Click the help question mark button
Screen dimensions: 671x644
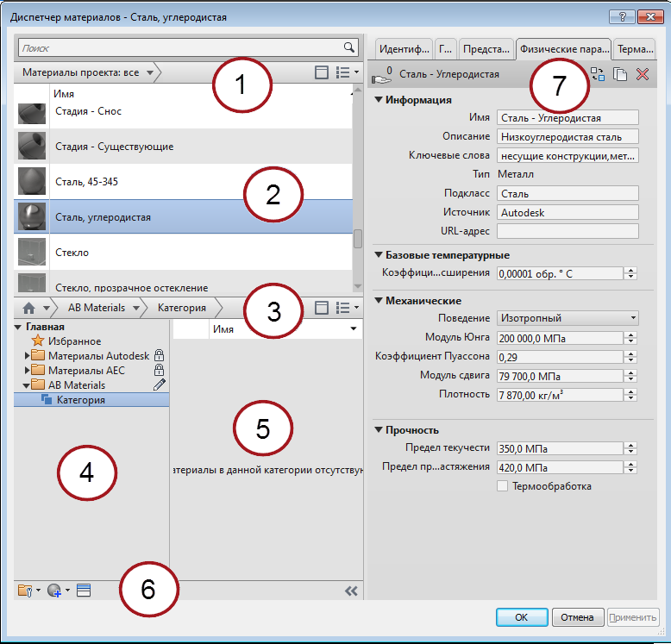coord(623,17)
